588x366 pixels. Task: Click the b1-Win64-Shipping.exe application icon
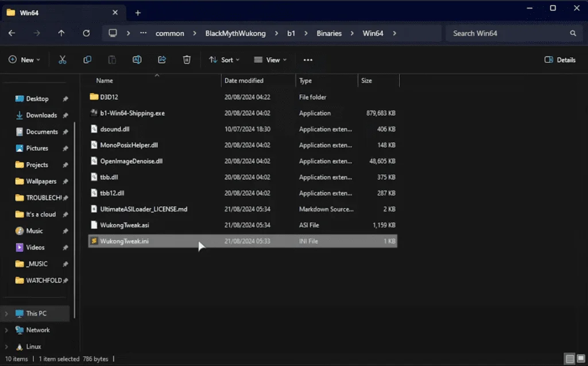pyautogui.click(x=94, y=113)
